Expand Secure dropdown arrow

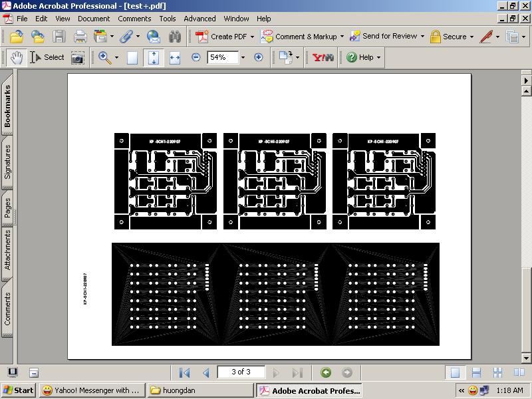[x=471, y=37]
